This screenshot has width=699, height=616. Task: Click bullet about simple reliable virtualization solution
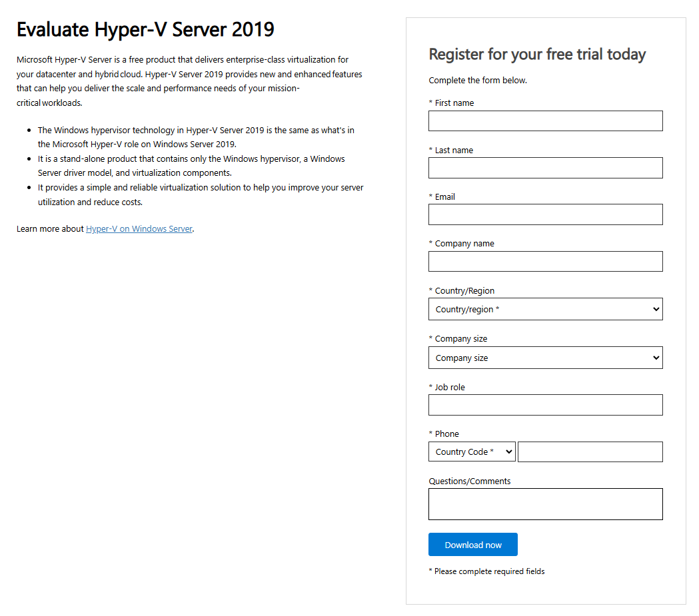click(201, 194)
